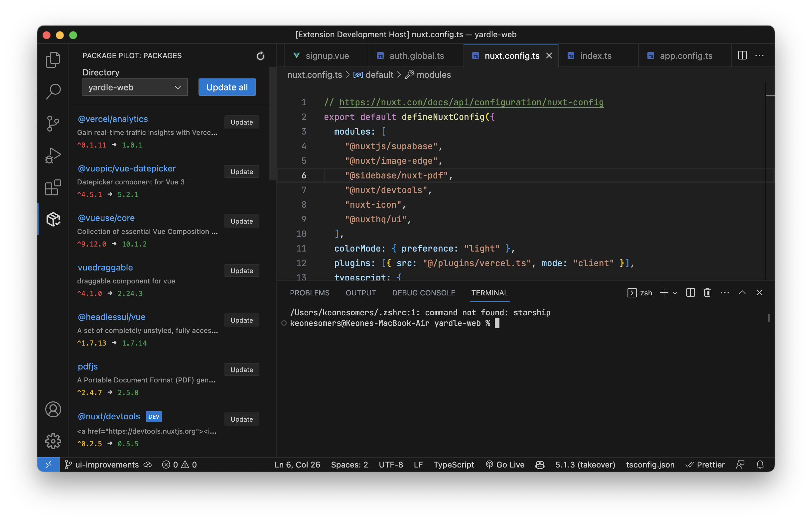Open Source Control view icon
The image size is (812, 521).
[53, 123]
